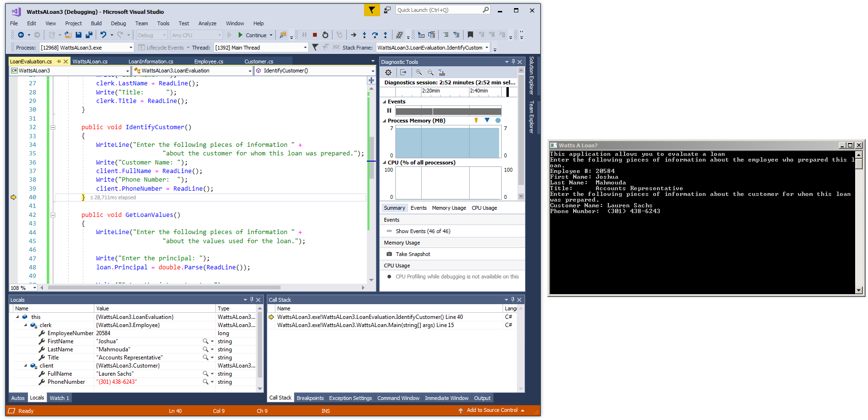Image resolution: width=868 pixels, height=420 pixels.
Task: Click the Diagnostic Tools reset view chart icon
Action: tap(442, 72)
